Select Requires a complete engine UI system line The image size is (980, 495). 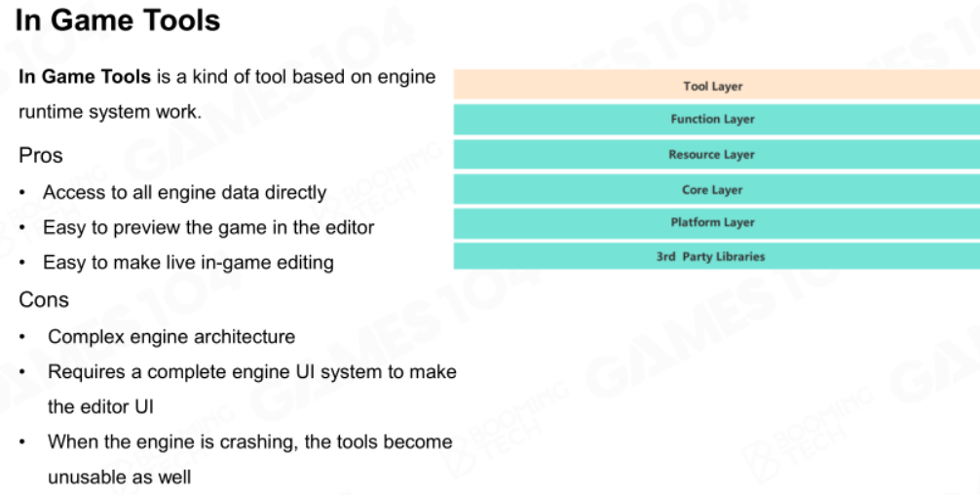(x=252, y=372)
